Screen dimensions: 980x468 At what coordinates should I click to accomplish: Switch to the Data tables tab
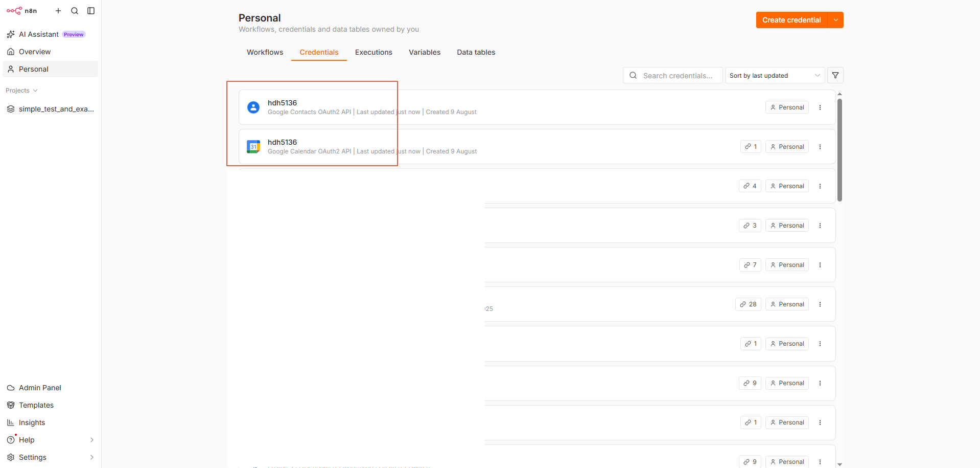coord(476,52)
